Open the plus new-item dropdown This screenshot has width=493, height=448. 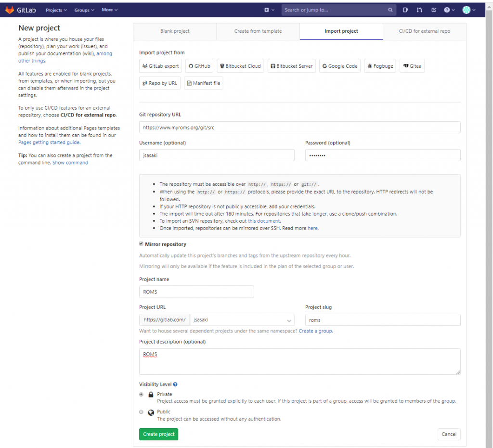click(269, 10)
